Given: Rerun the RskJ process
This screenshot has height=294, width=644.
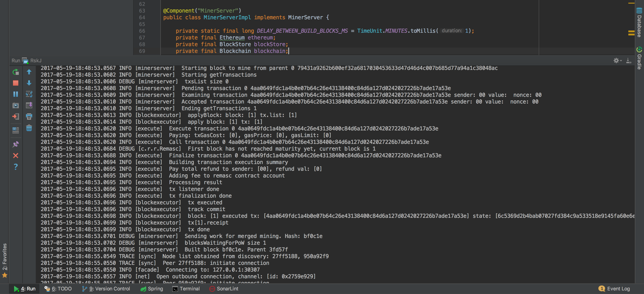Looking at the screenshot, I should point(15,72).
